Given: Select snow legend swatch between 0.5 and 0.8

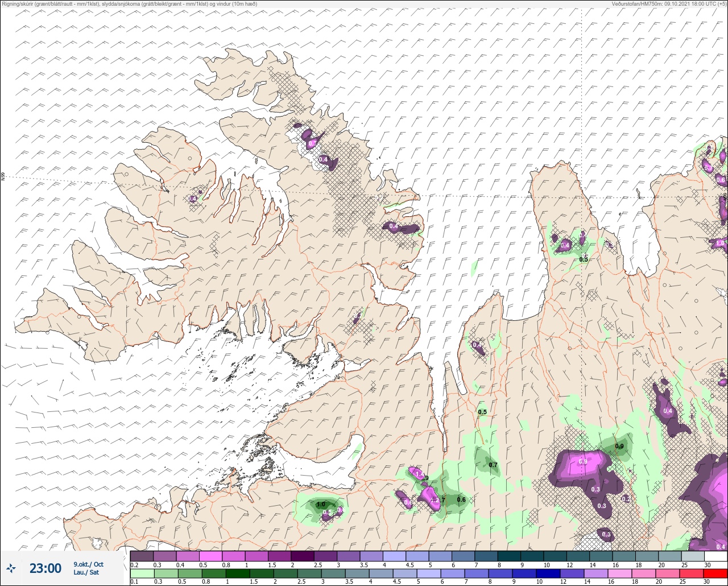Looking at the screenshot, I should coord(210,556).
